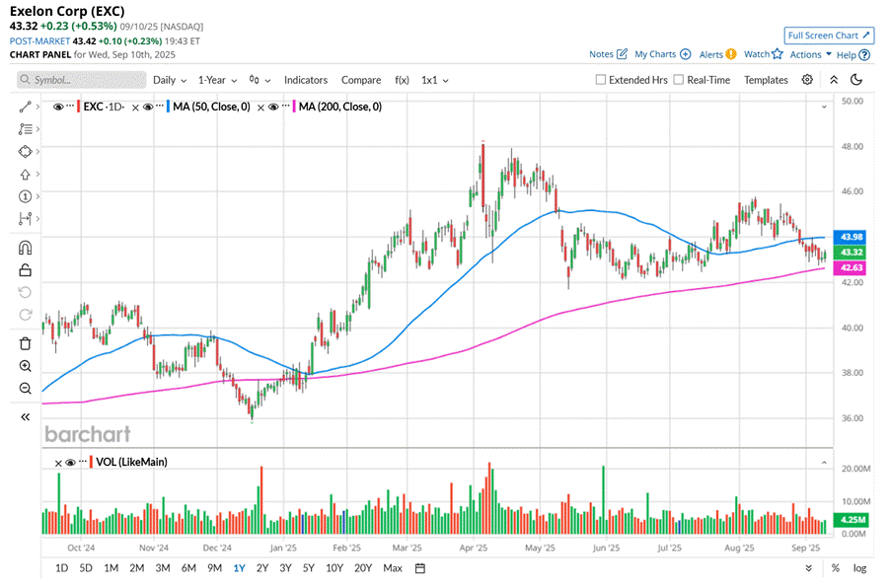Select the 1Y time range
Image resolution: width=890 pixels, height=588 pixels.
pos(239,568)
